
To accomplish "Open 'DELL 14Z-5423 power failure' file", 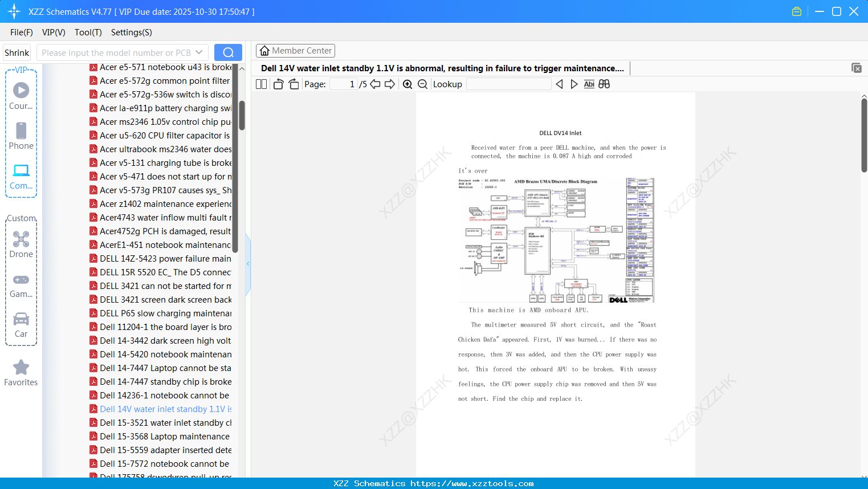I will point(161,259).
